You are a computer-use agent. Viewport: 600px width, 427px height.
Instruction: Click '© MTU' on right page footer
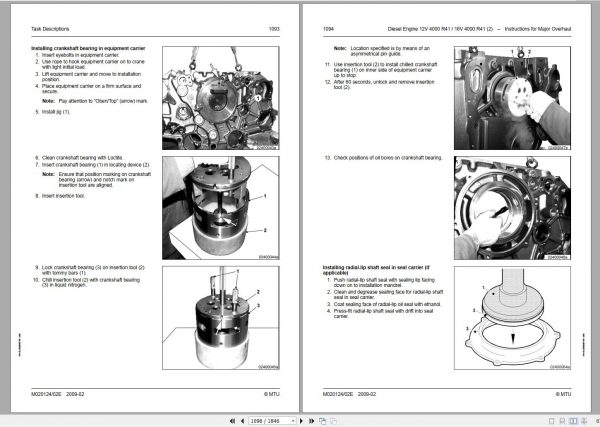(563, 394)
